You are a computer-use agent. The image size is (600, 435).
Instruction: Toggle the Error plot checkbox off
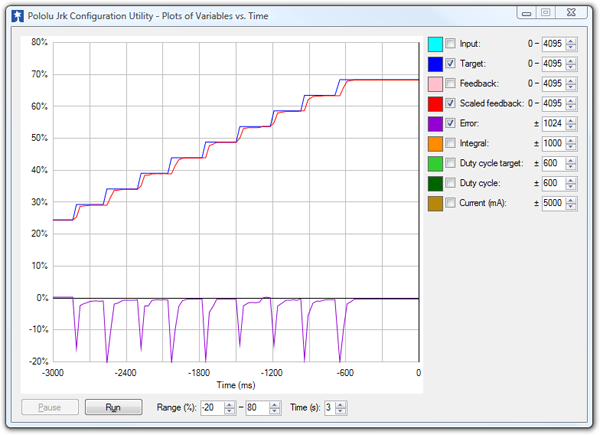450,124
